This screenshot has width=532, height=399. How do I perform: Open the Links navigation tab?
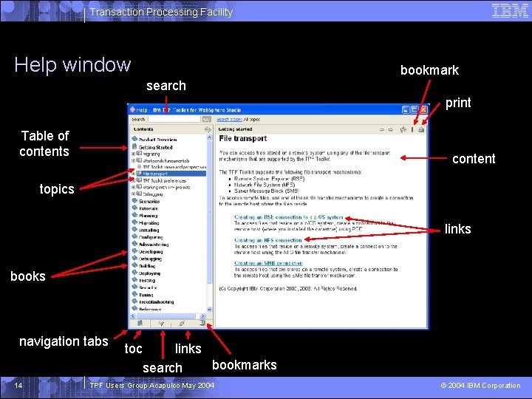click(x=182, y=324)
